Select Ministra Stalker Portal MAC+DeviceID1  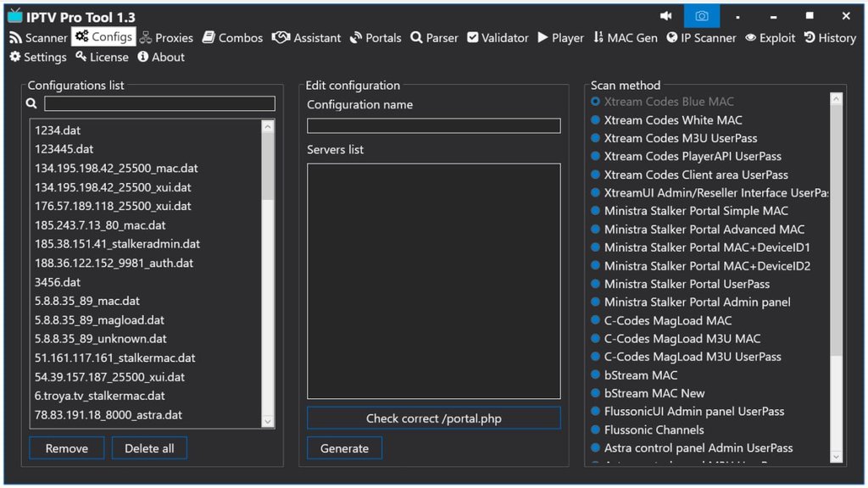[700, 247]
